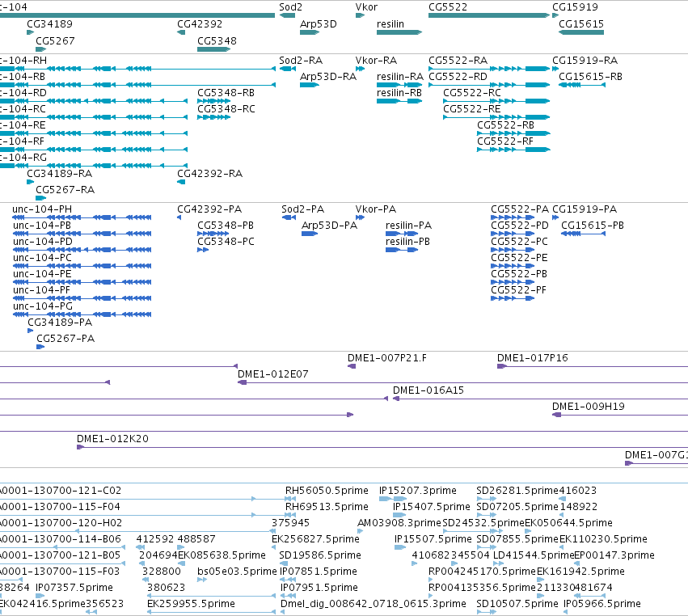Screen dimensions: 688x616
Task: Open the CG5267-PA protein label
Action: coord(65,339)
